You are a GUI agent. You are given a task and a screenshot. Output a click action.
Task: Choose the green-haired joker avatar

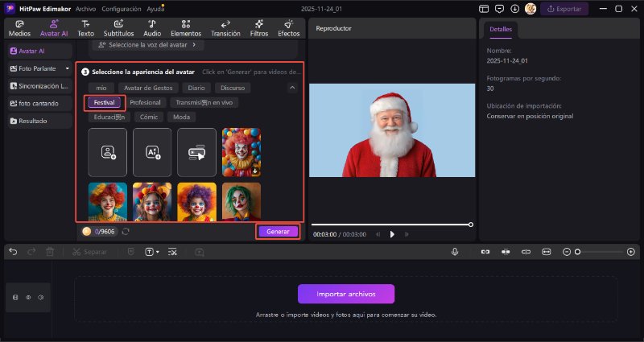242,202
